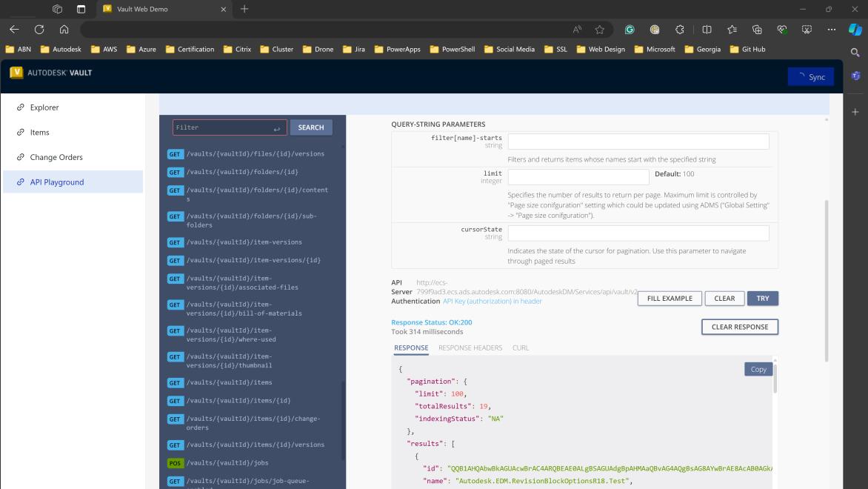Click the Autodesk Vault logo
Image resolution: width=868 pixels, height=489 pixels.
51,73
